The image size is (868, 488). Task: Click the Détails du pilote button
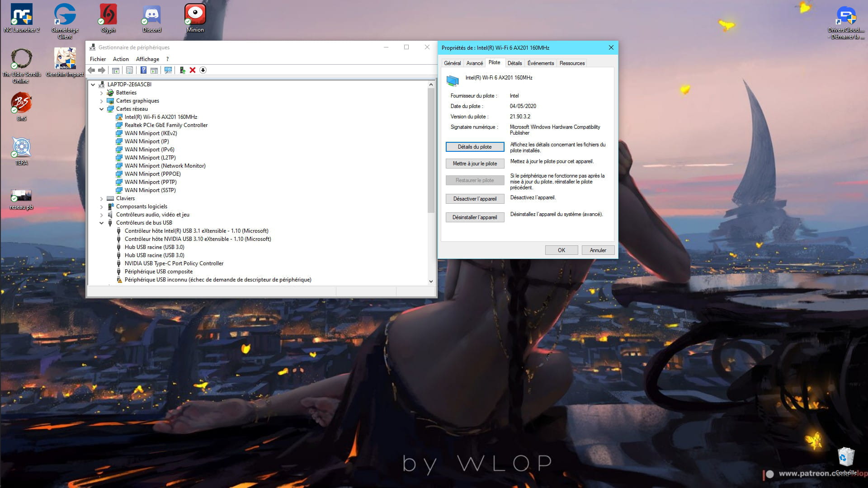pos(475,147)
